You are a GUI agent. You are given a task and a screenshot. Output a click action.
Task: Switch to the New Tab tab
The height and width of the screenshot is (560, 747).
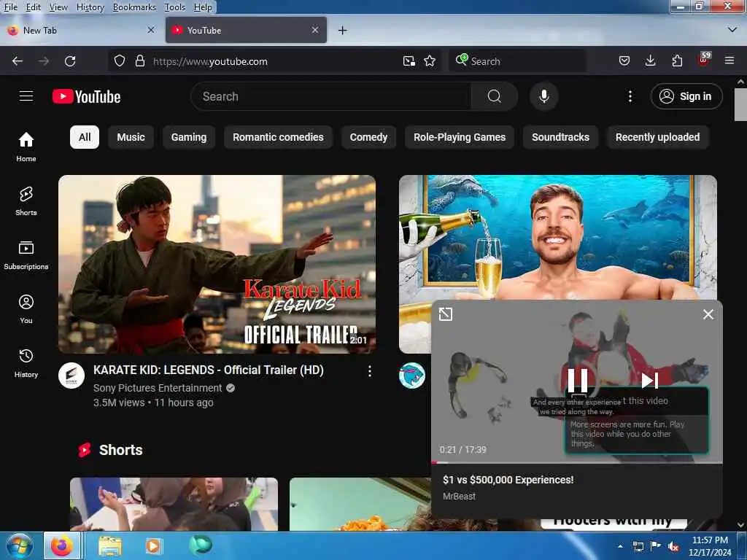click(81, 30)
